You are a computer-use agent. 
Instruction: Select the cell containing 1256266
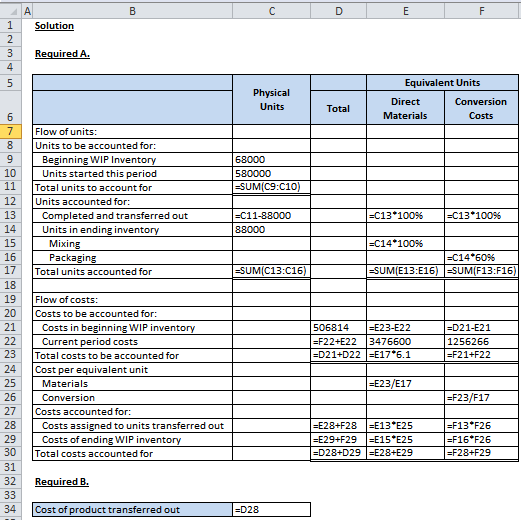point(481,342)
